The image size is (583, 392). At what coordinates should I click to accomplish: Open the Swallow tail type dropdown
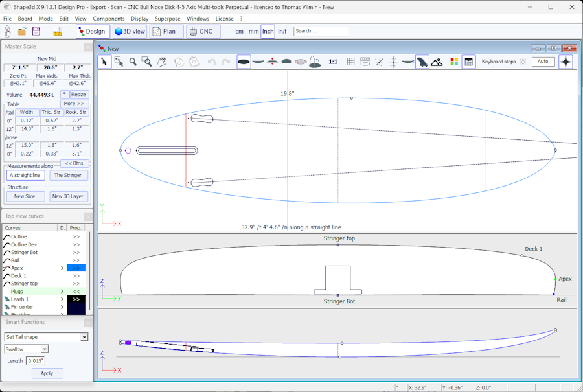pos(45,349)
